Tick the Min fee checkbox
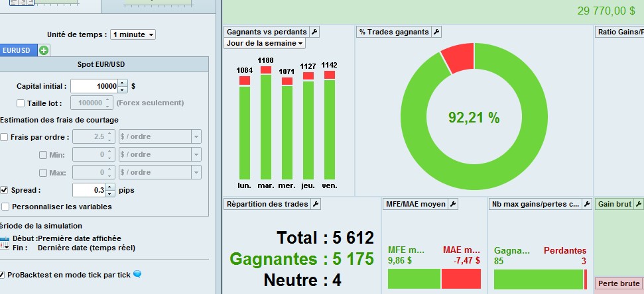This screenshot has height=294, width=644. tap(43, 155)
